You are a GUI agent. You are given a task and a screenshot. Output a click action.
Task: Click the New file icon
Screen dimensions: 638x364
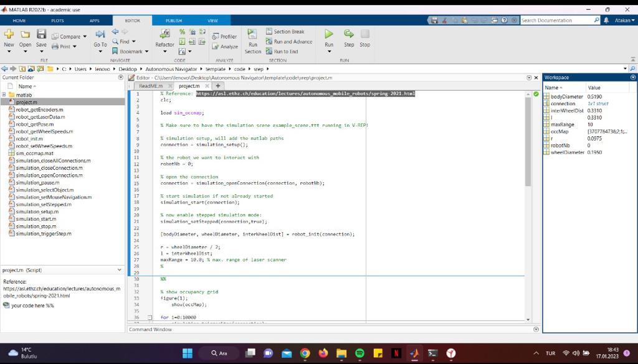coord(9,34)
